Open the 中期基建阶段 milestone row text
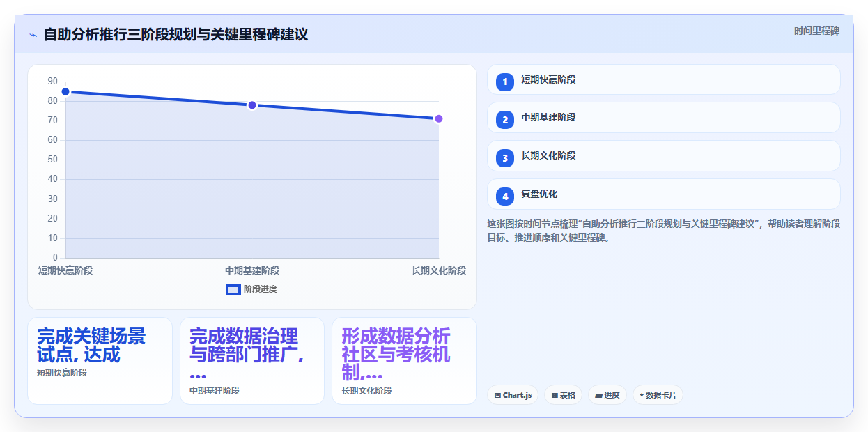This screenshot has width=868, height=432. point(548,117)
